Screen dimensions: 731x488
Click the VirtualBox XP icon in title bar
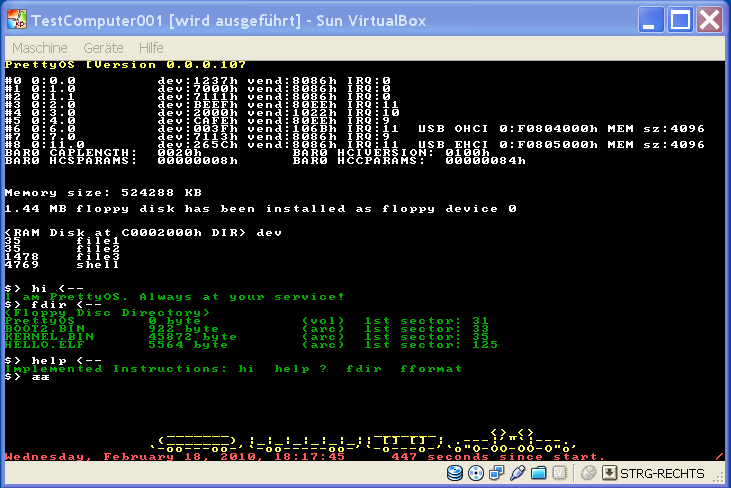tap(17, 20)
